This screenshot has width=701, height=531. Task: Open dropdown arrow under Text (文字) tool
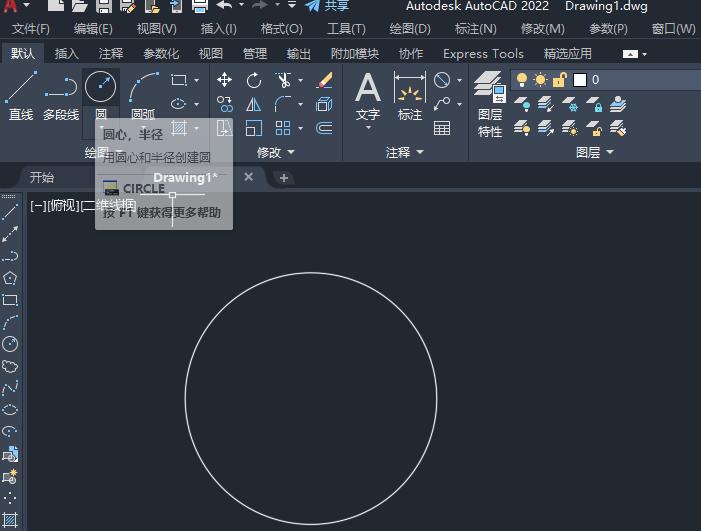pos(368,128)
